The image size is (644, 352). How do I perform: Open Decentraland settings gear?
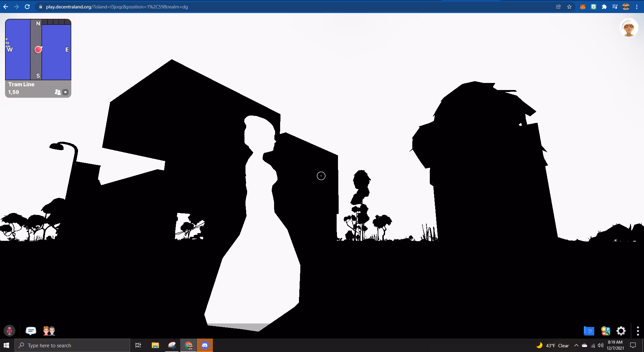coord(621,331)
